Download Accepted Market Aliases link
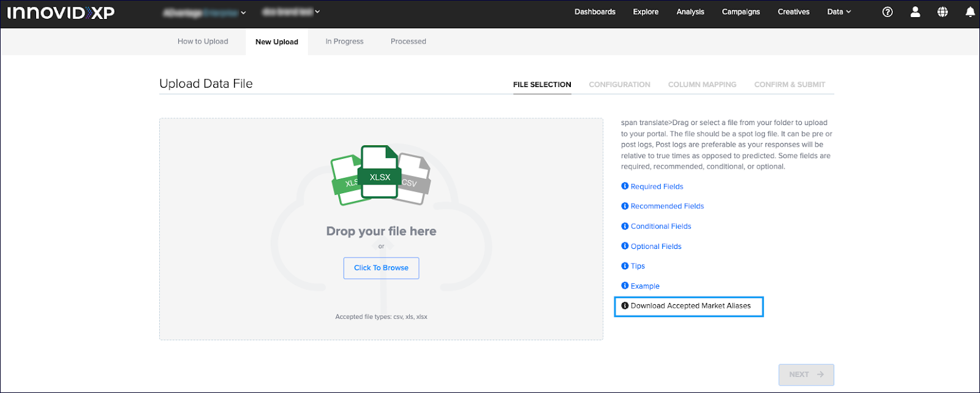The image size is (980, 393). (690, 306)
